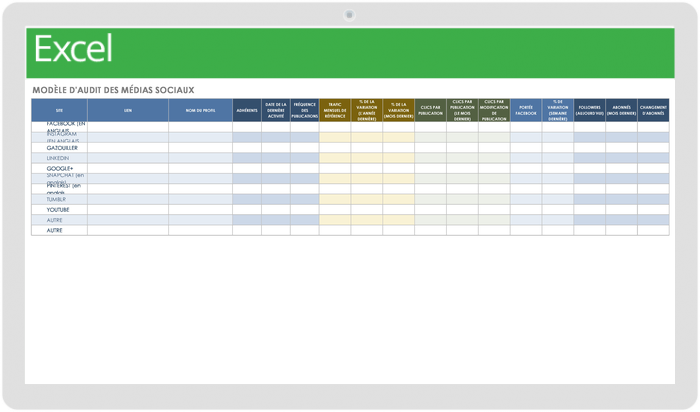Click the 'TUMBLR' site row cell
The width and height of the screenshot is (700, 412).
59,199
